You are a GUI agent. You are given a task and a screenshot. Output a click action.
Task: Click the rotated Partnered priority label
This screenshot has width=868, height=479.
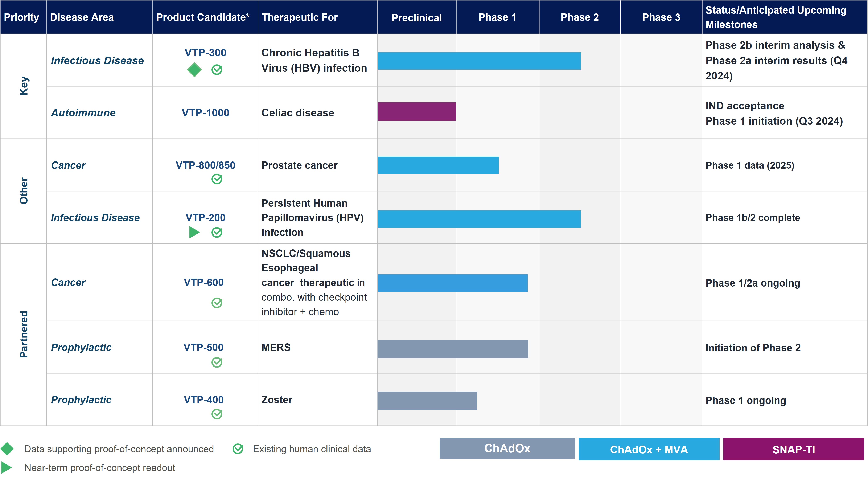tap(24, 334)
